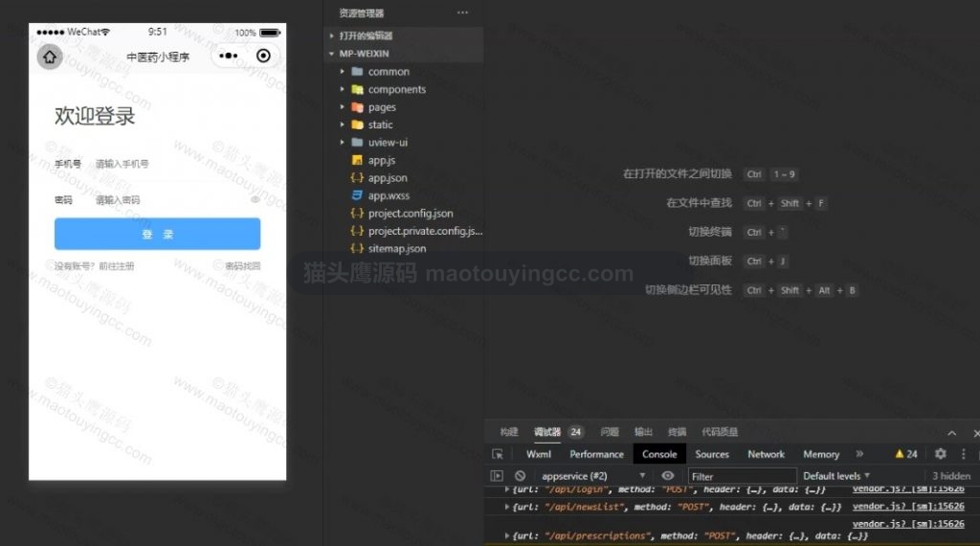980x546 pixels.
Task: Expand the /api/prescriptions console log entry
Action: point(506,535)
